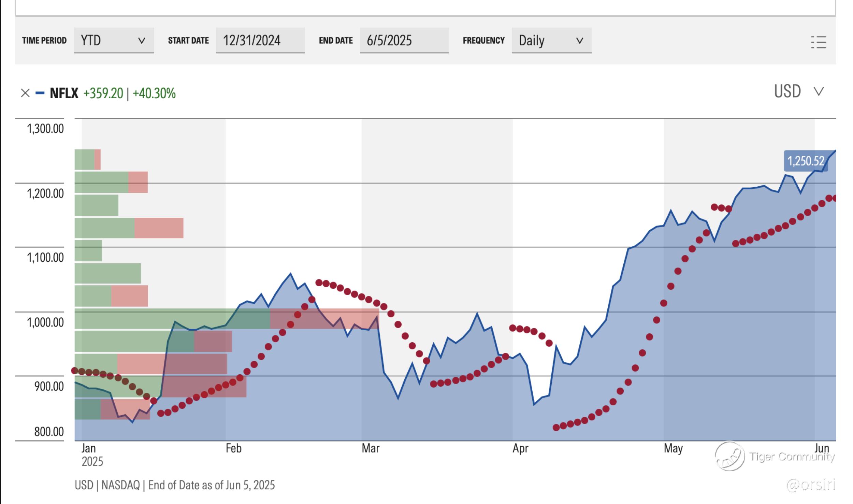Click the blue NFLX legend line marker
Viewport: 853px width, 504px height.
[40, 93]
